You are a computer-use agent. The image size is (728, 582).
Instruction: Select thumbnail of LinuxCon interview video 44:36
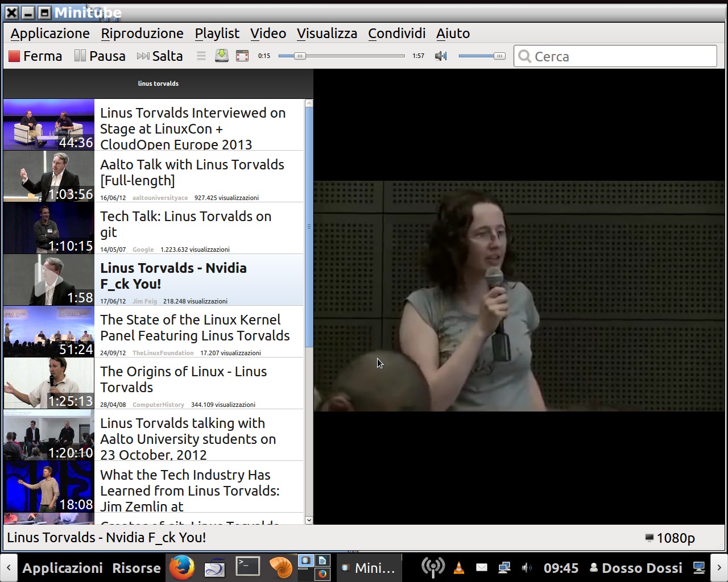tap(49, 124)
